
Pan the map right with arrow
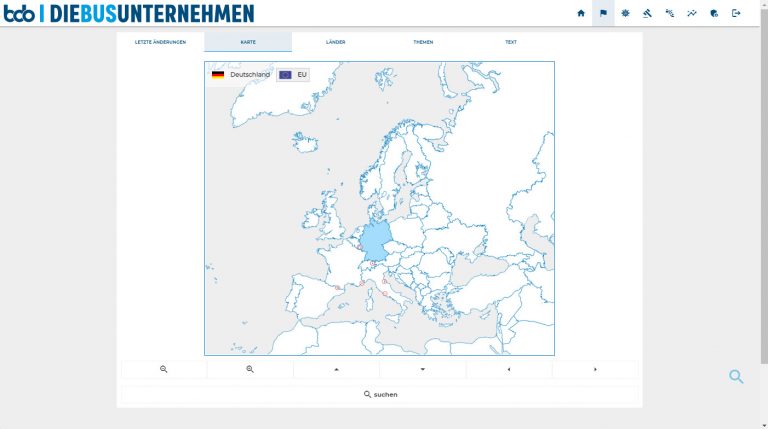[595, 369]
